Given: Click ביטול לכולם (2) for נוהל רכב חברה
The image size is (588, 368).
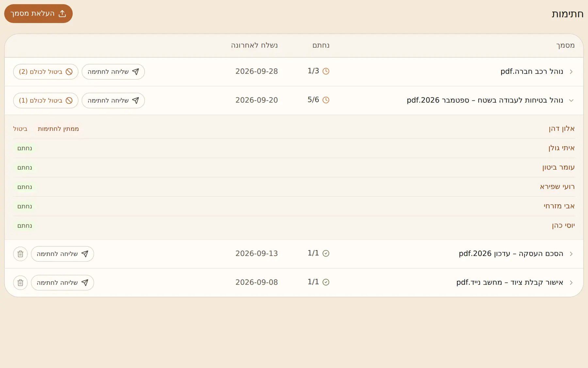Looking at the screenshot, I should [46, 72].
